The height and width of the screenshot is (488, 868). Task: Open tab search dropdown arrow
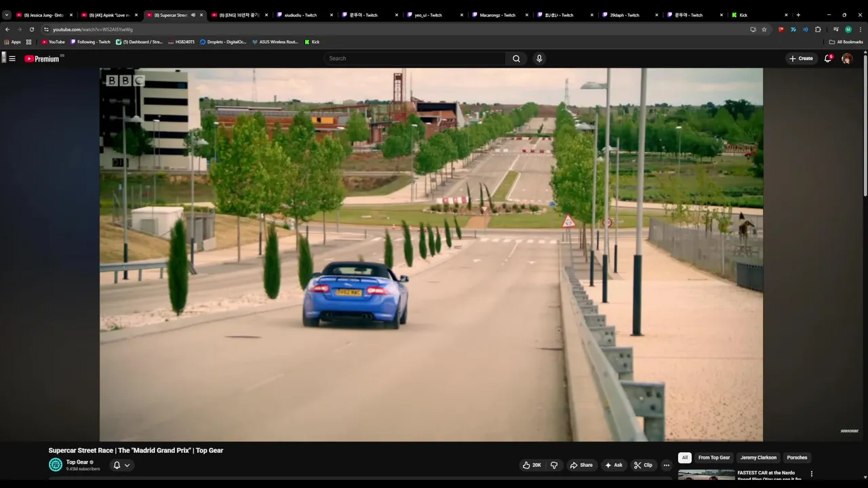point(7,15)
